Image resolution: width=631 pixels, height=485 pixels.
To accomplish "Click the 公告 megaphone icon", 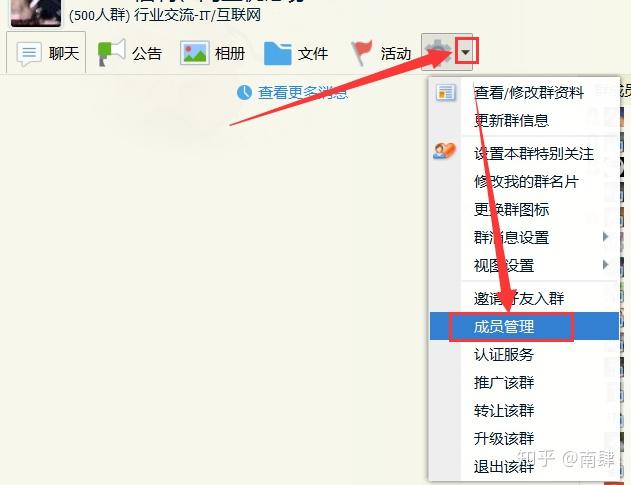I will click(111, 53).
